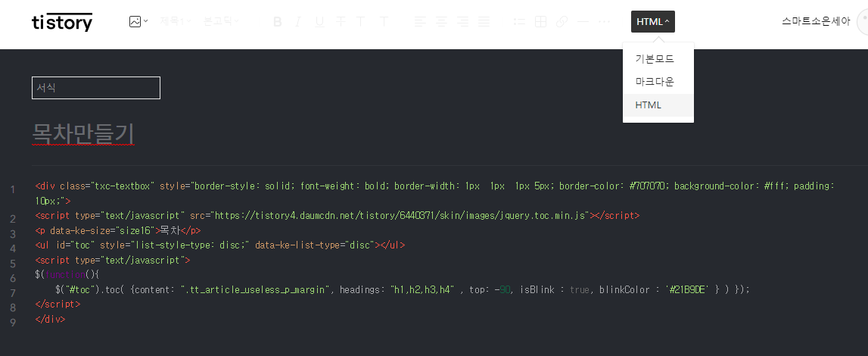The image size is (868, 356).
Task: Toggle italic formatting
Action: pos(298,22)
